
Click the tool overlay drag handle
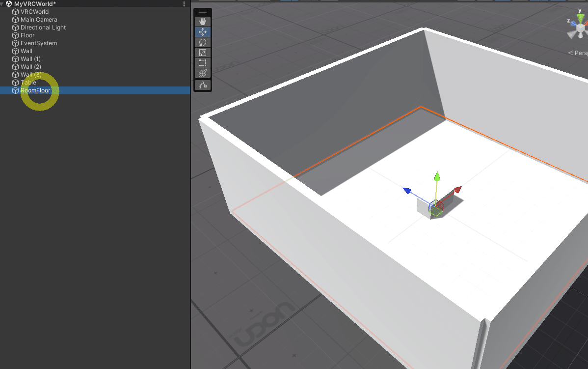203,12
